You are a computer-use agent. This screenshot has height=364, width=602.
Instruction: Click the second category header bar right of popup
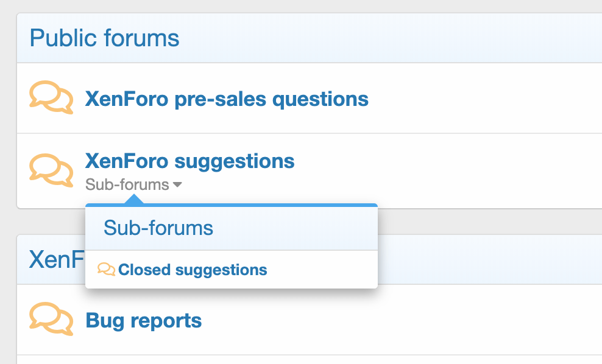(487, 260)
